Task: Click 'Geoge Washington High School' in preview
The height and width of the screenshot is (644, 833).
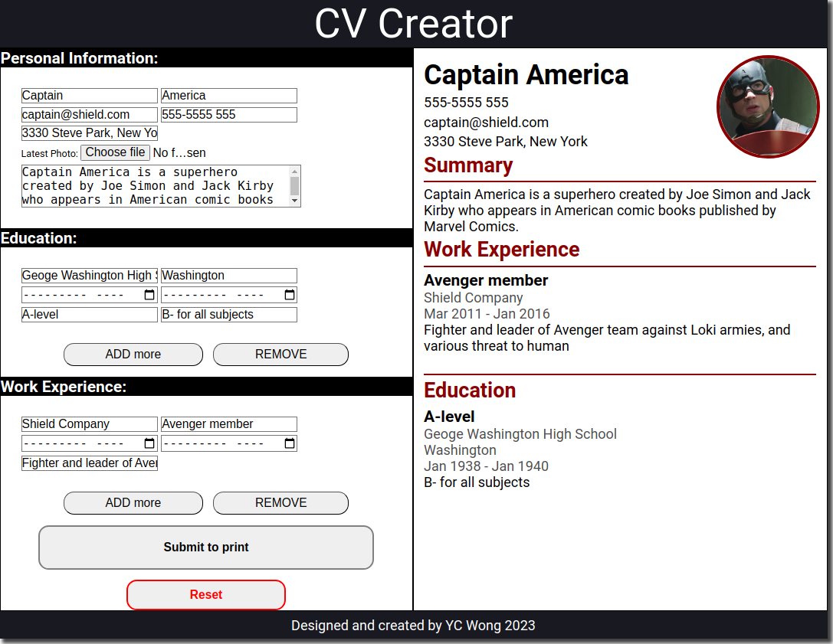Action: point(520,434)
